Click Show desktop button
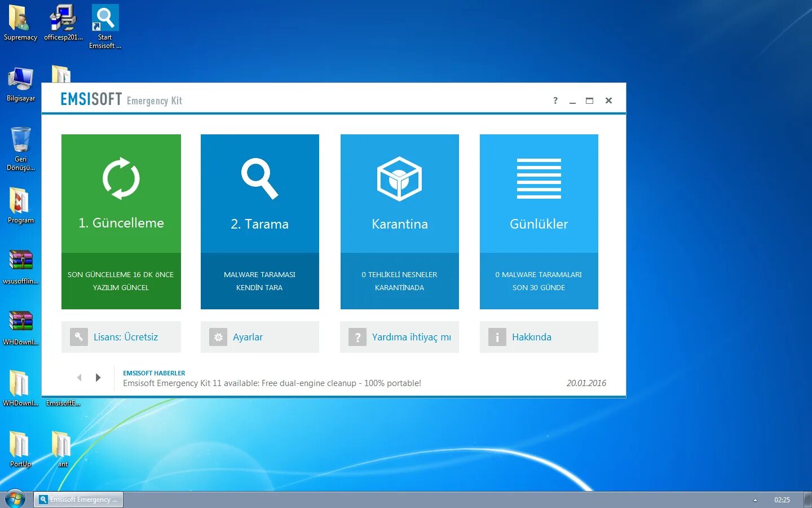This screenshot has width=812, height=508. pos(807,500)
